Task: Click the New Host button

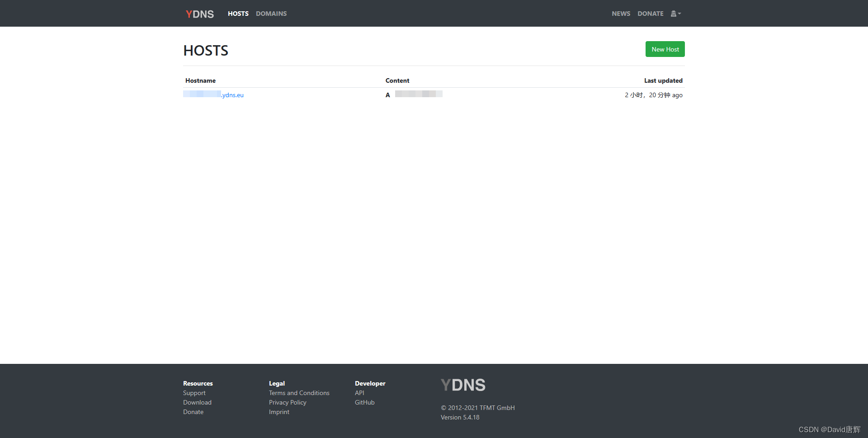Action: point(665,49)
